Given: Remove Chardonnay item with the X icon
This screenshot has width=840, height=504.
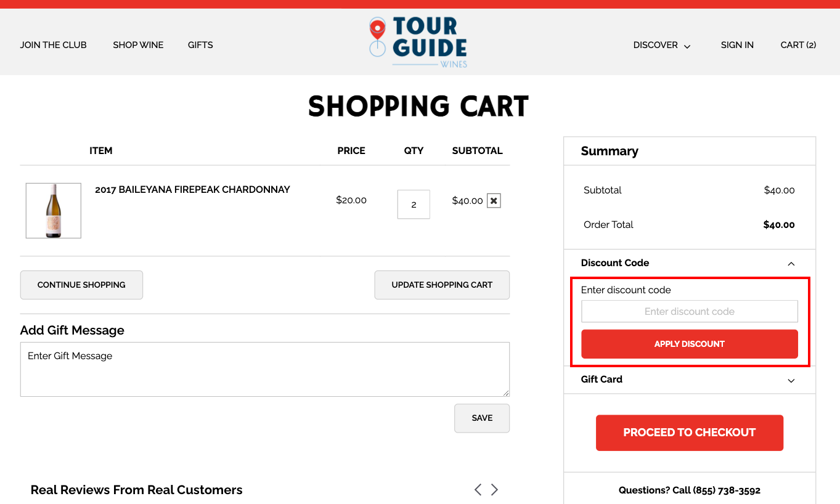Looking at the screenshot, I should tap(494, 201).
